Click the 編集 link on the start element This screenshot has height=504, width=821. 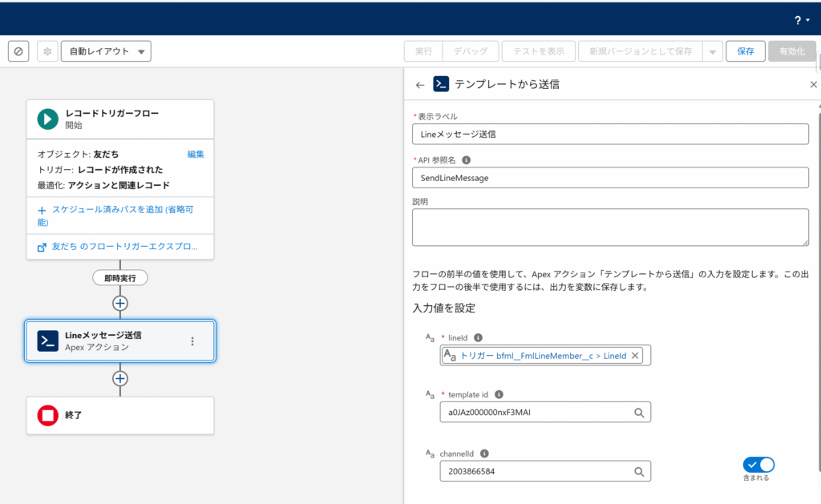pyautogui.click(x=196, y=154)
